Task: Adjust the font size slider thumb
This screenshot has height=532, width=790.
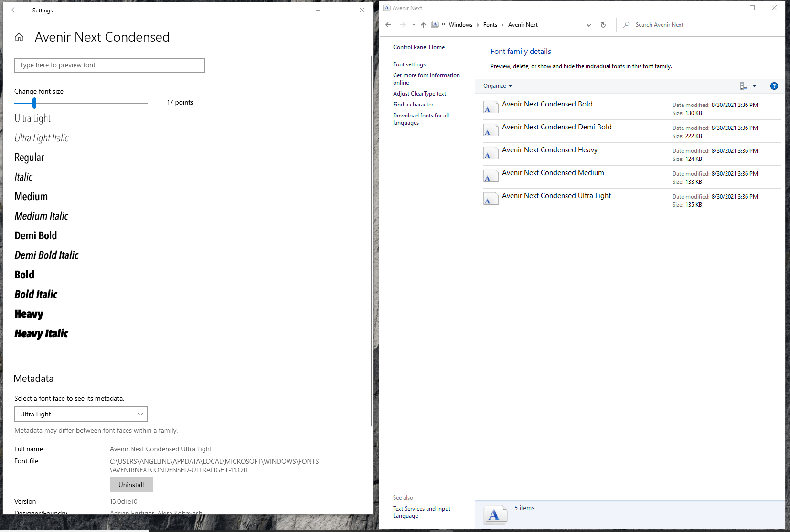Action: pos(34,103)
